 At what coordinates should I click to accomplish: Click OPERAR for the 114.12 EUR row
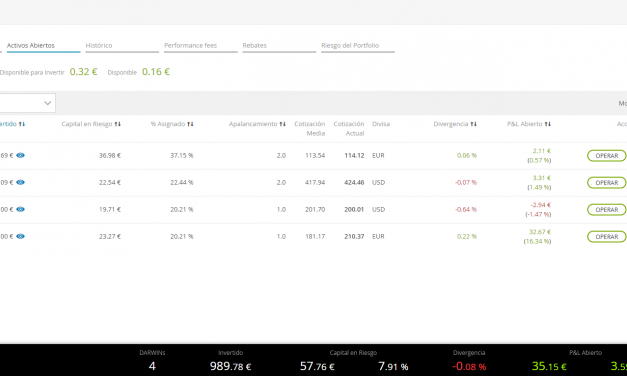tap(607, 156)
